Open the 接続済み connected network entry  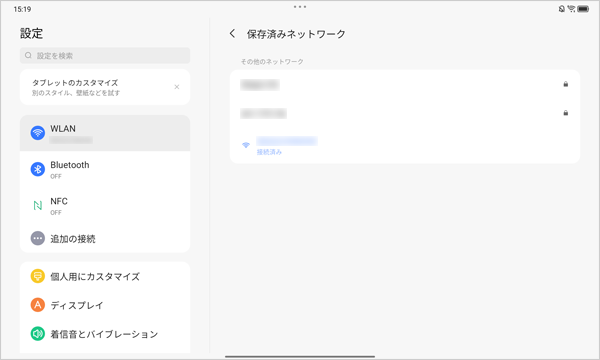405,145
